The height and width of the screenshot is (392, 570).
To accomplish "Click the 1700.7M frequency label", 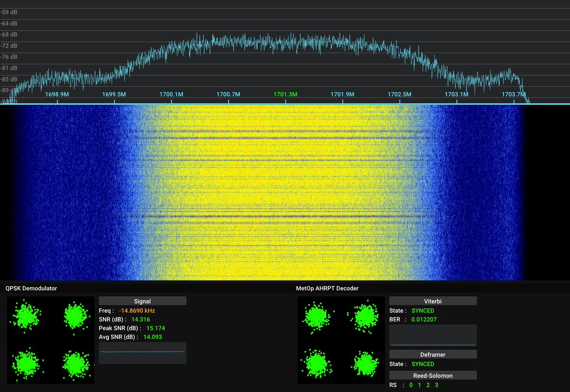I will click(x=228, y=94).
